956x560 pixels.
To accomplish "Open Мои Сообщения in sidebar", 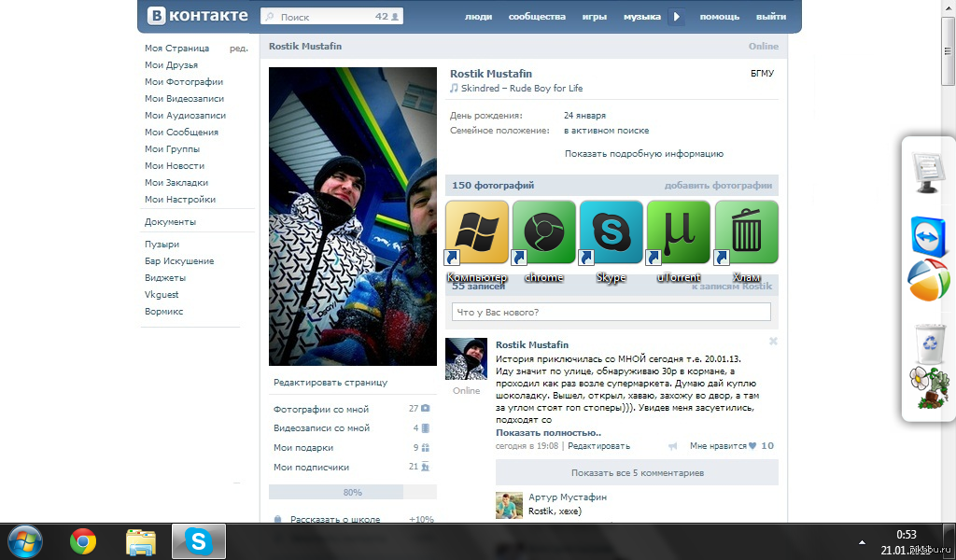I will [x=181, y=133].
